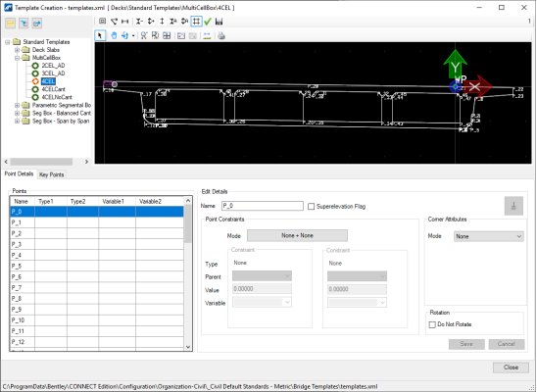Select the pan hand tool
The height and width of the screenshot is (392, 537).
(x=114, y=35)
